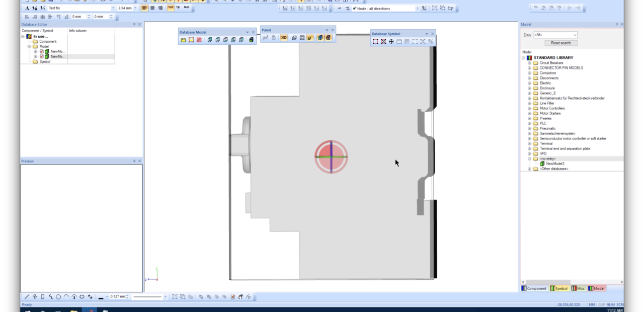Switch to the Misc tab at bottom right
The height and width of the screenshot is (312, 644).
pos(579,288)
